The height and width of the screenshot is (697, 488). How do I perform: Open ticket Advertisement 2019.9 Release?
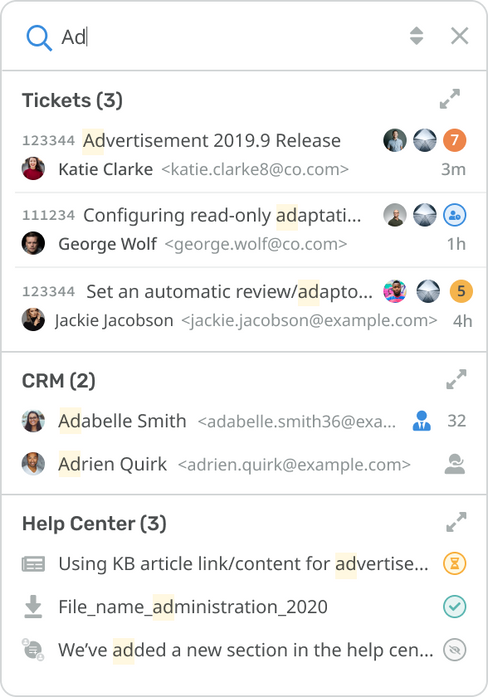[x=212, y=140]
